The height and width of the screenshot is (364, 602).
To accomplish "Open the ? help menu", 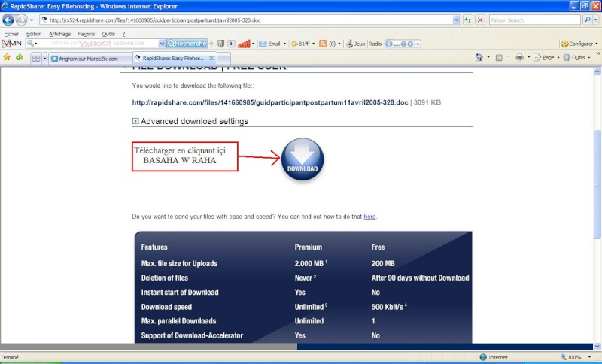I will coord(123,34).
